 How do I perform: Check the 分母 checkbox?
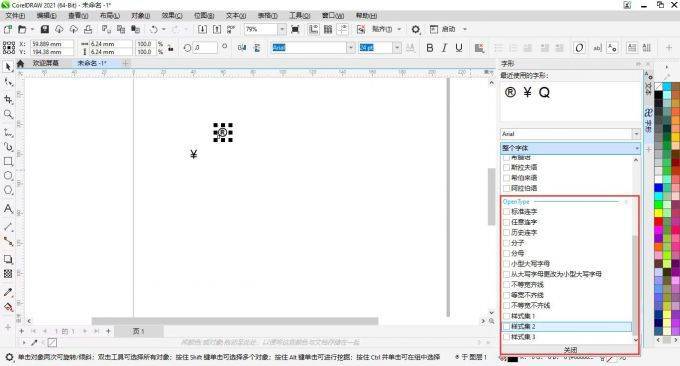506,253
